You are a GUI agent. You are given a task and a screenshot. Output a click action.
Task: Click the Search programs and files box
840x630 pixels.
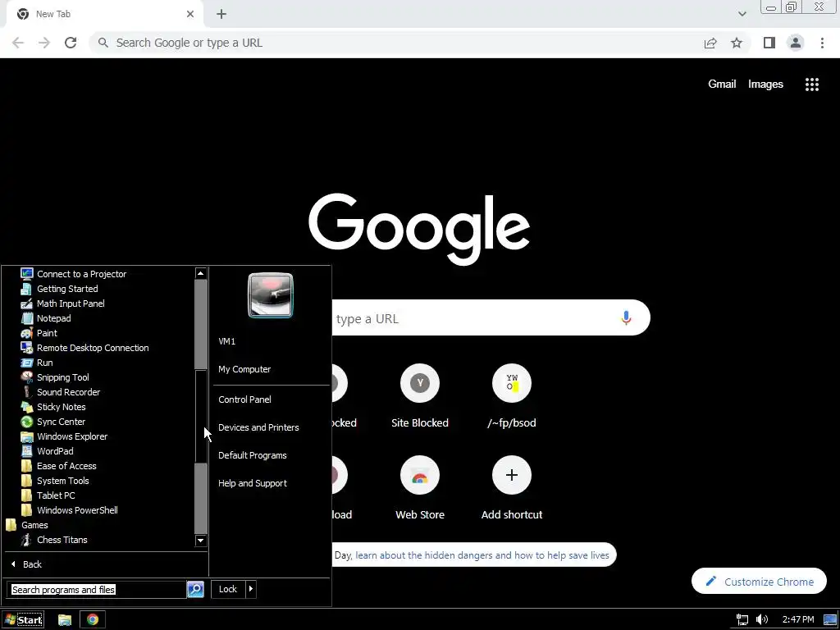click(97, 590)
